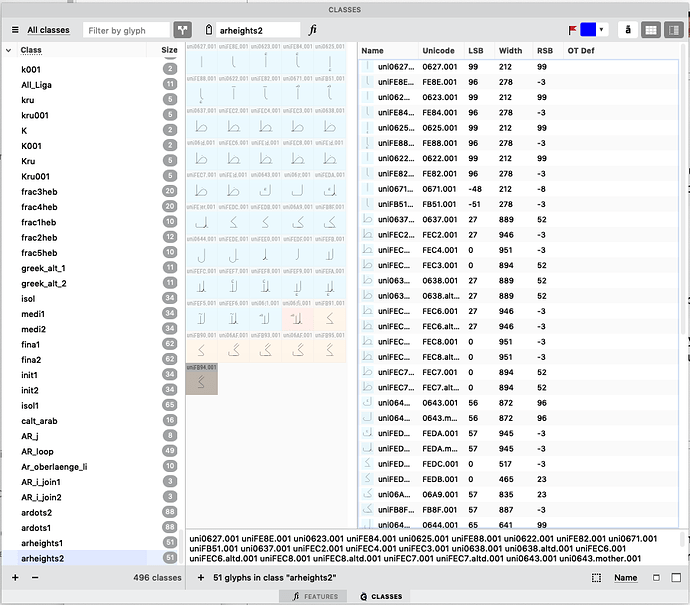The image size is (690, 605).
Task: Select table row with Unicode 06A9.001
Action: [518, 494]
